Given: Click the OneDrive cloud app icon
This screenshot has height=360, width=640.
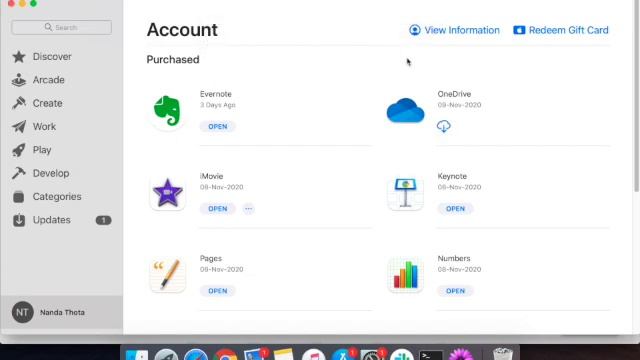Looking at the screenshot, I should point(405,111).
